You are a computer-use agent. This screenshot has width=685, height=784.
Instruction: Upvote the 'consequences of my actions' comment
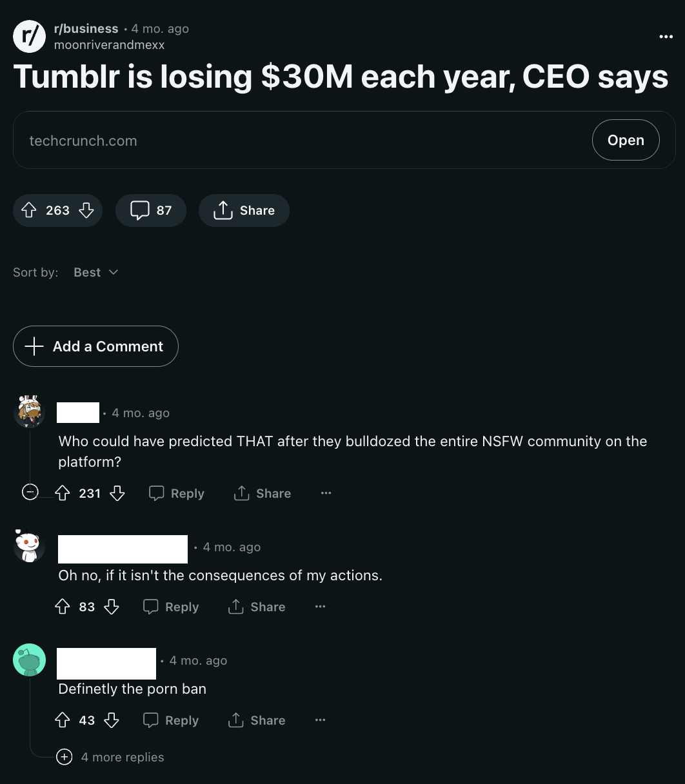click(62, 607)
